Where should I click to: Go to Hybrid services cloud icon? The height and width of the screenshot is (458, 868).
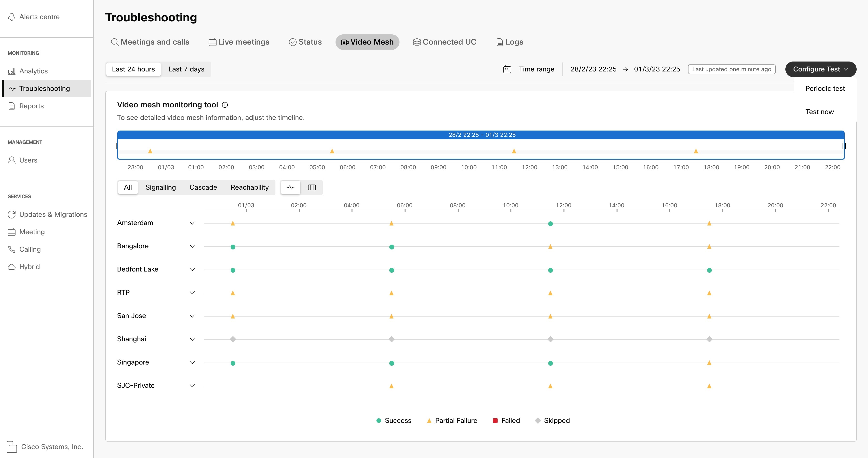[x=12, y=267]
